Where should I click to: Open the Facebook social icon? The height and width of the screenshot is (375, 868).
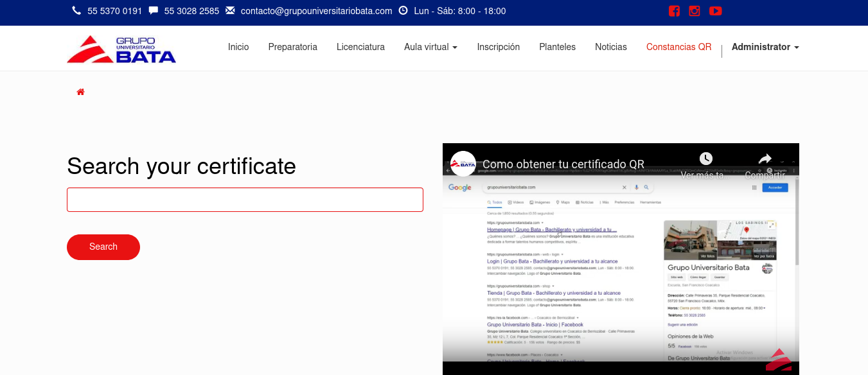[x=674, y=11]
